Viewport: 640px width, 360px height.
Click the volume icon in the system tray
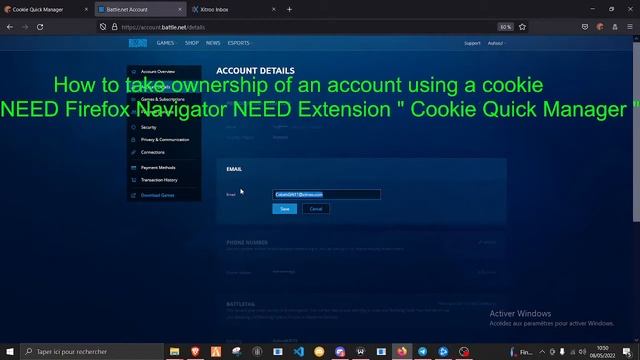[582, 352]
